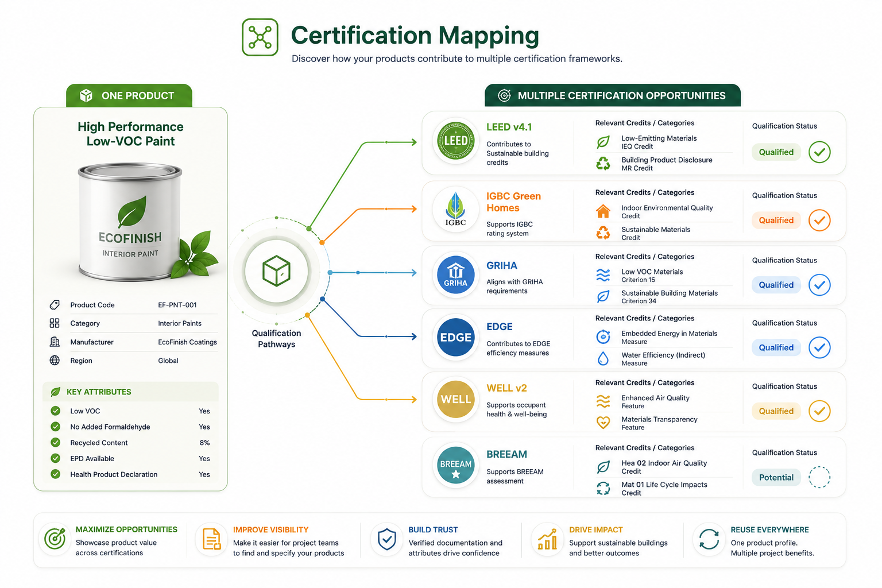Select the ONE PRODUCT tab
The height and width of the screenshot is (588, 882).
[129, 95]
